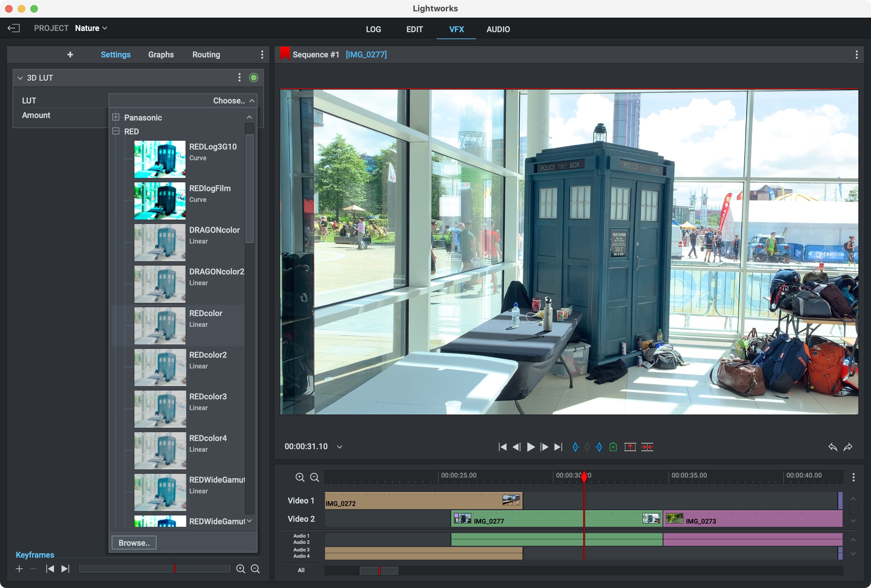Click the go-to-end transport icon
This screenshot has height=588, width=871.
tap(559, 446)
